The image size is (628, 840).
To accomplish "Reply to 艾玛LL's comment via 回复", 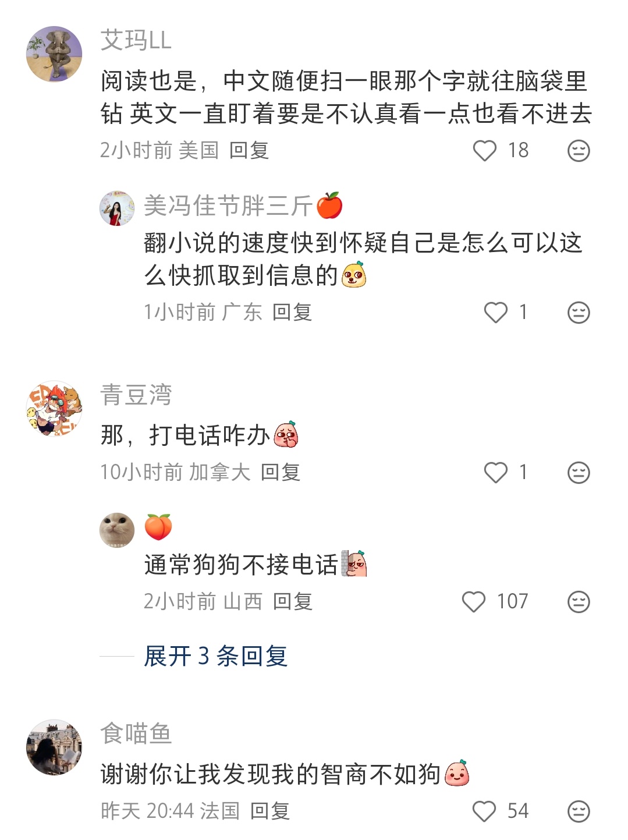I will pos(249,150).
